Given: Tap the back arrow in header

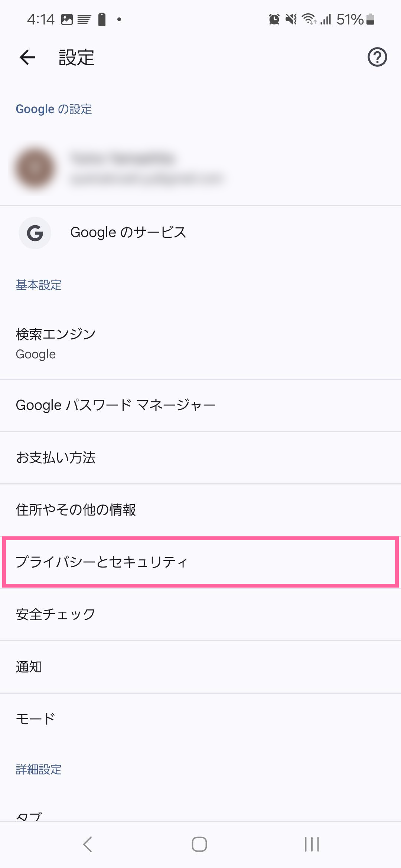Looking at the screenshot, I should tap(27, 57).
